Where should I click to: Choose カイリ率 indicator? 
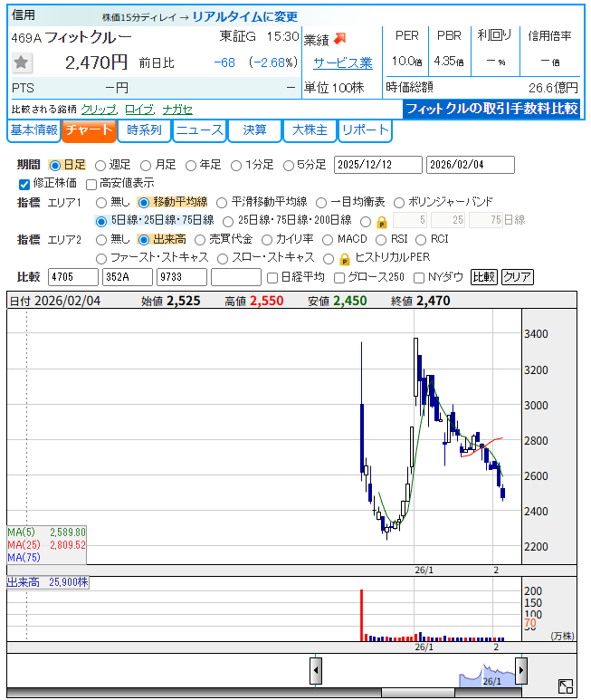coord(267,240)
